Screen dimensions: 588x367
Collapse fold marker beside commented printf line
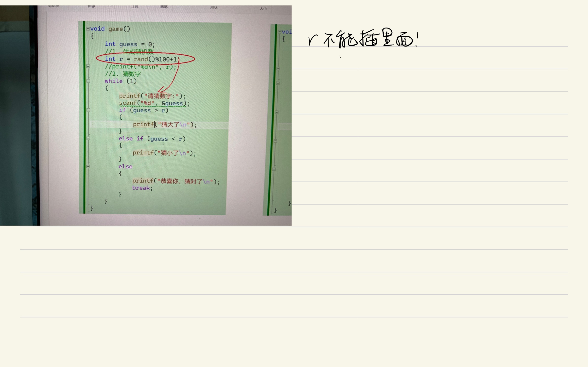[88, 66]
